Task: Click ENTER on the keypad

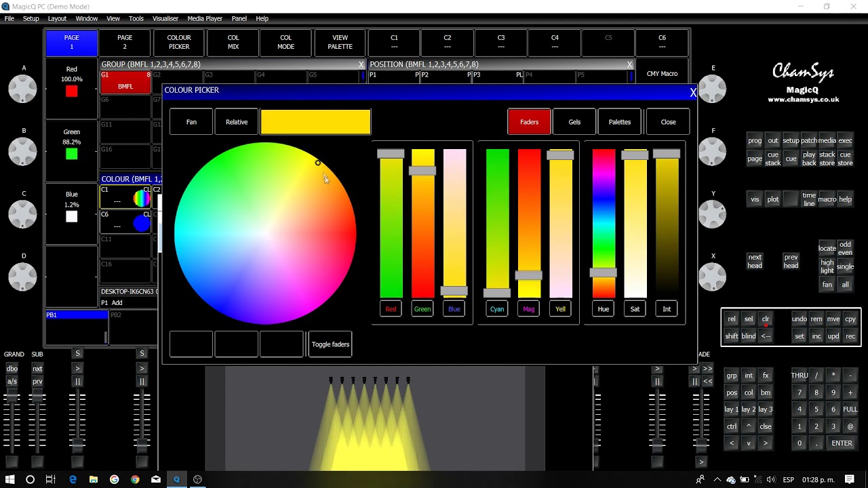Action: click(x=842, y=443)
